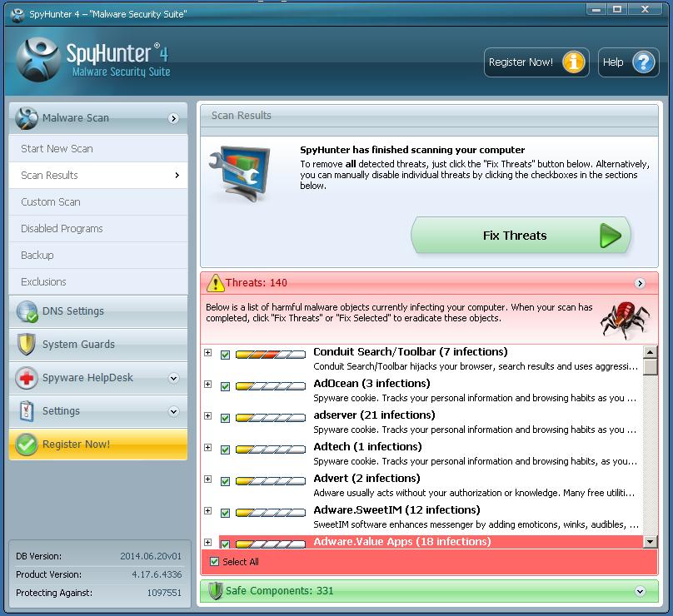Expand the Spyware HelpDesk dropdown arrow
The width and height of the screenshot is (673, 616).
tap(173, 379)
